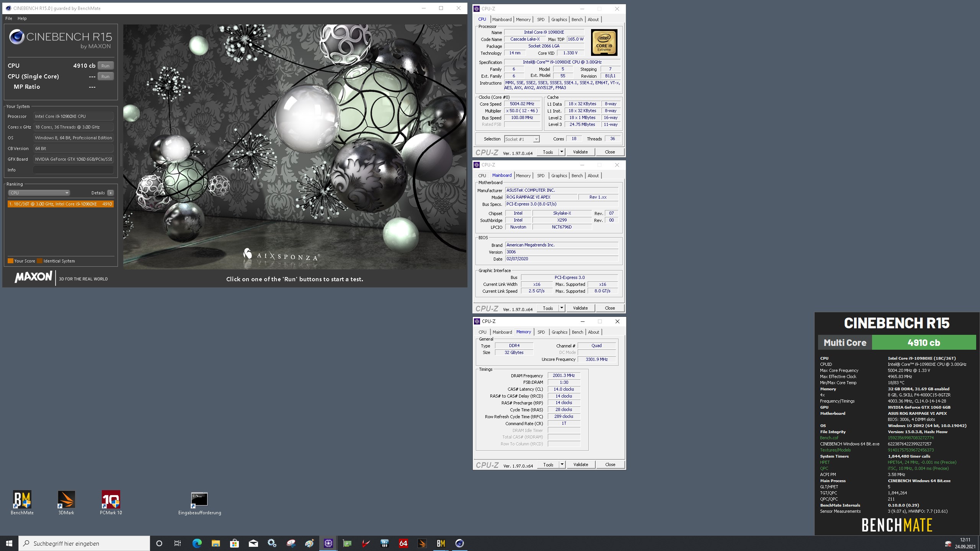The image size is (980, 551).
Task: Click Tools in the CPU-Z motherboard window
Action: (548, 308)
